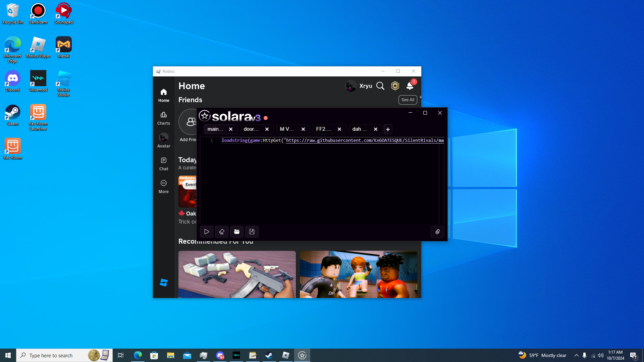644x362 pixels.
Task: Click the paperclip attach icon
Action: pos(437,232)
